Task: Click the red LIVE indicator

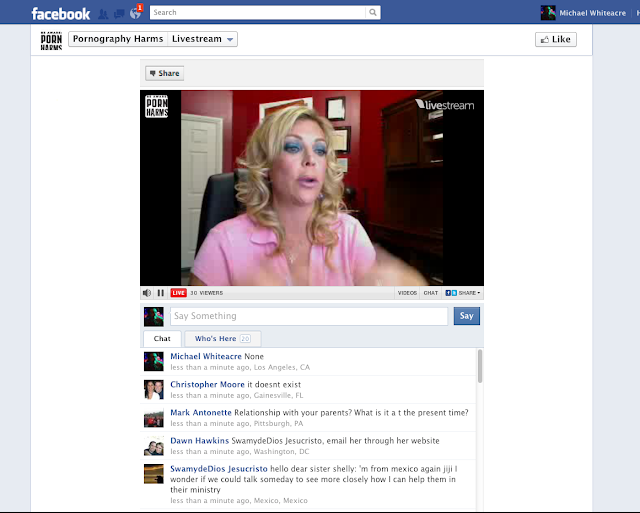Action: (178, 293)
